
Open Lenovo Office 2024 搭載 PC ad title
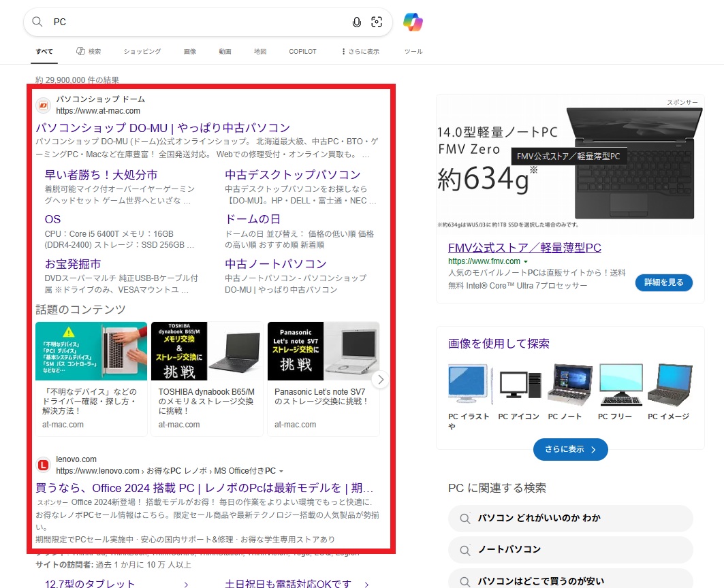coord(204,488)
